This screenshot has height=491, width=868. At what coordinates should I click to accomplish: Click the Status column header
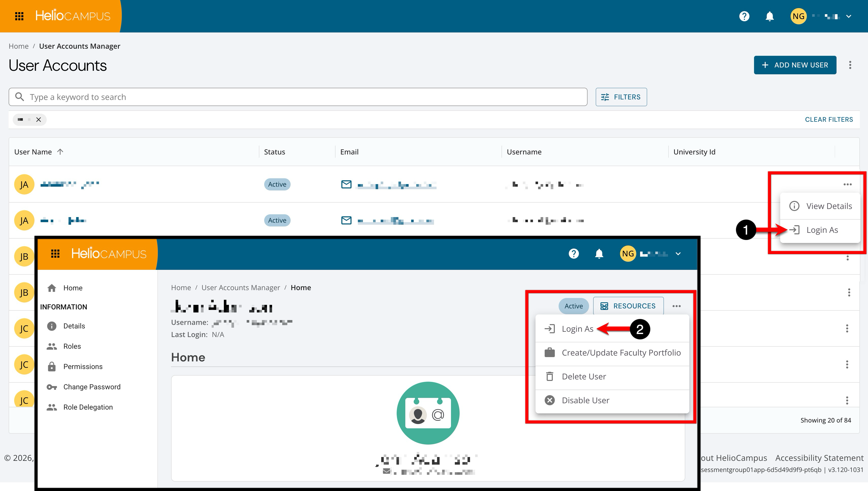click(x=274, y=152)
